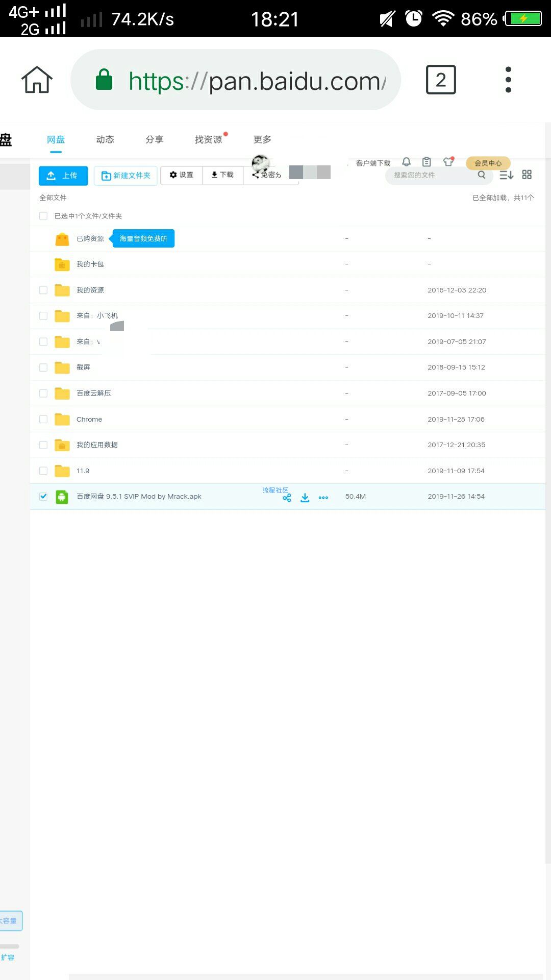This screenshot has width=551, height=980.
Task: Click the 全部文件 breadcrumb
Action: click(53, 198)
